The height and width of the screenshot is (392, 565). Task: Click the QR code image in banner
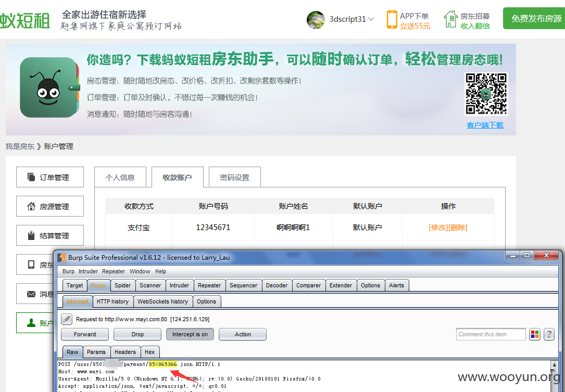pos(486,94)
